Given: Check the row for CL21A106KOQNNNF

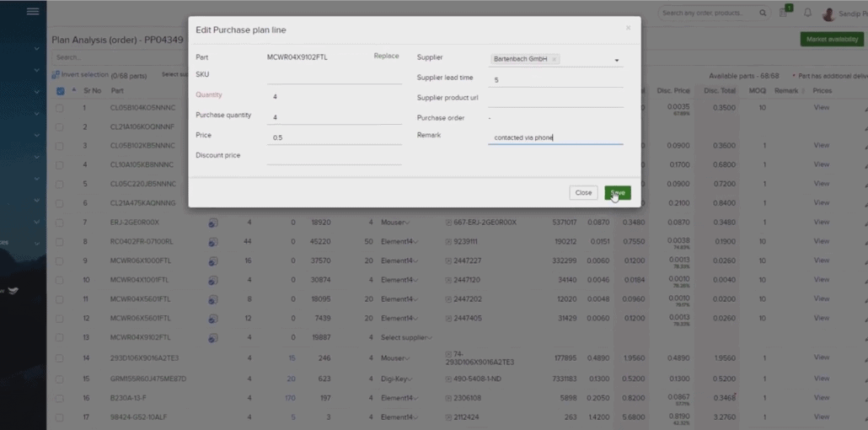Looking at the screenshot, I should 59,127.
